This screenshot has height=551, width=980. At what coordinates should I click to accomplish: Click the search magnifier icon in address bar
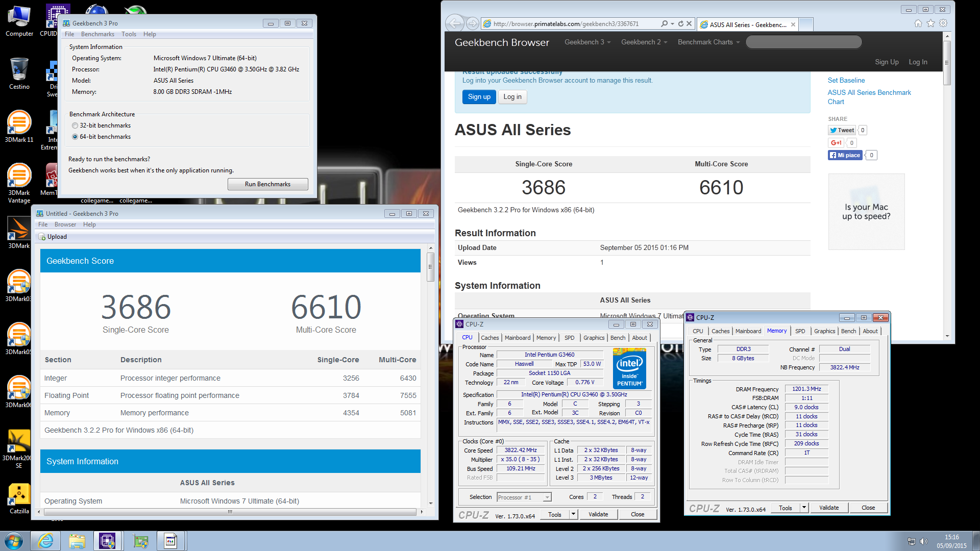click(664, 23)
